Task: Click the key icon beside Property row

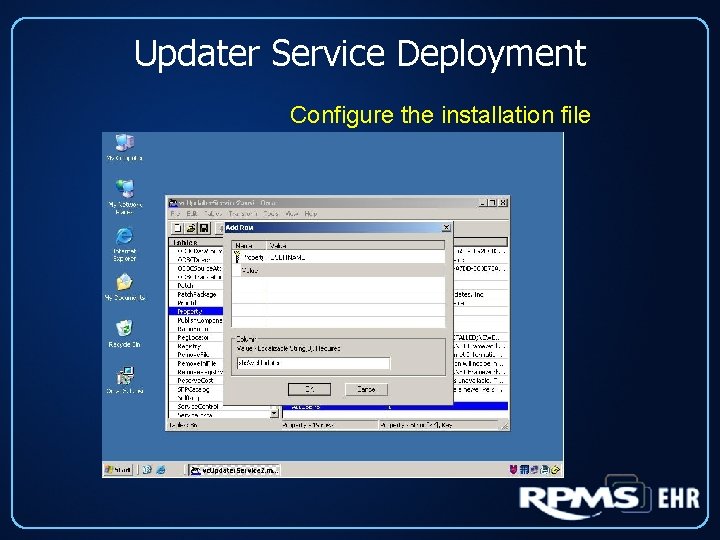Action: point(237,257)
